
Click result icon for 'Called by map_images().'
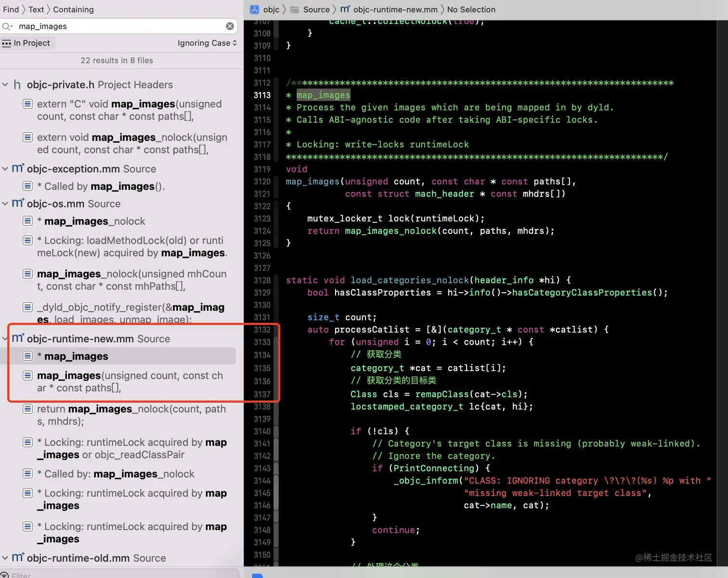pyautogui.click(x=28, y=186)
